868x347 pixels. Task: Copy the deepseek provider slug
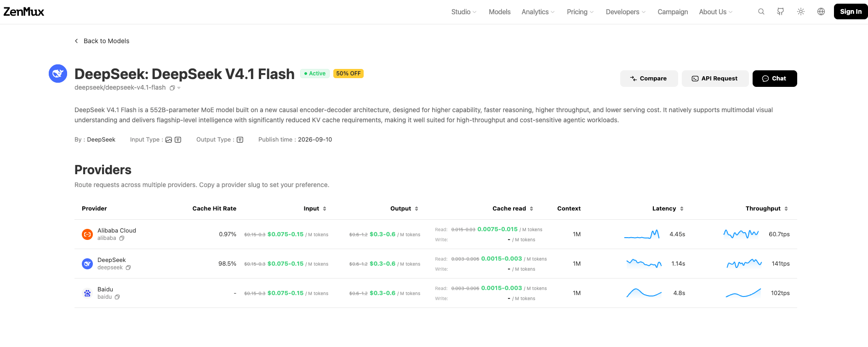click(x=128, y=267)
